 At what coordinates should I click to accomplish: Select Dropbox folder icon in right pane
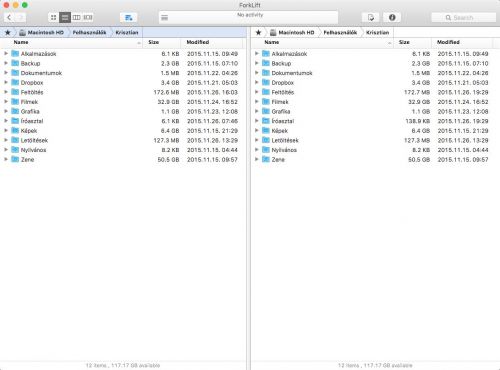pos(266,82)
